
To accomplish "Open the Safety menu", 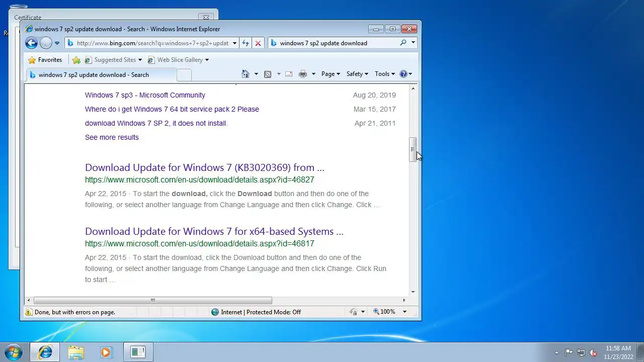I will tap(357, 74).
